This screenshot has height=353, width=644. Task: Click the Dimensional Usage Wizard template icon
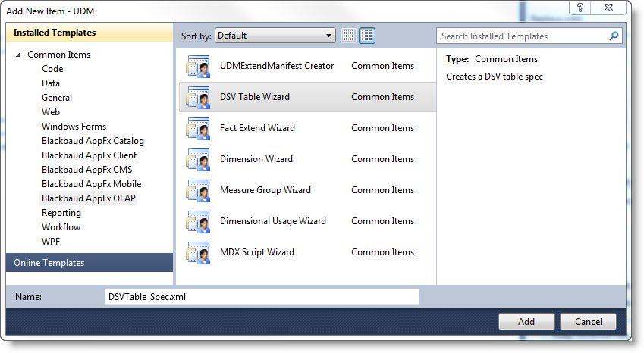tap(198, 222)
